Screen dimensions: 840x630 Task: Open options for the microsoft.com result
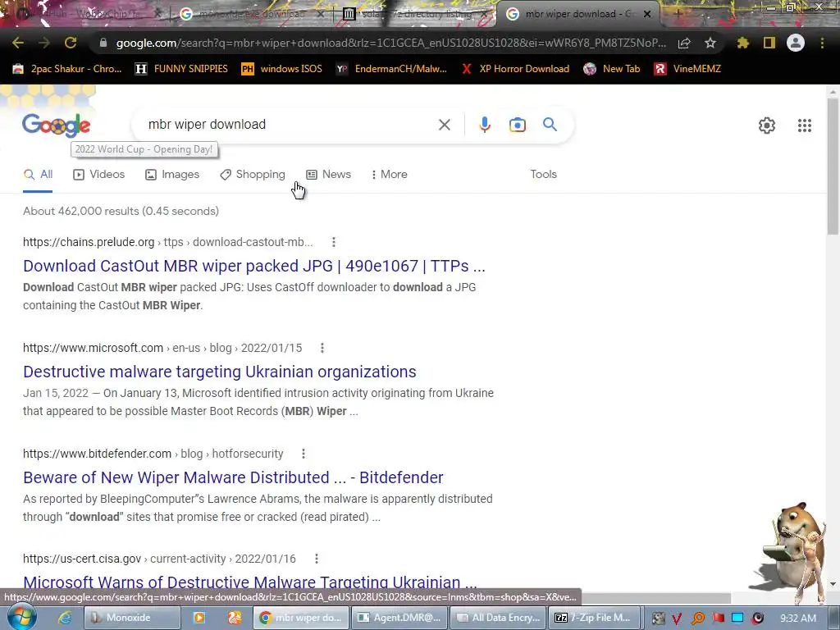pos(322,348)
